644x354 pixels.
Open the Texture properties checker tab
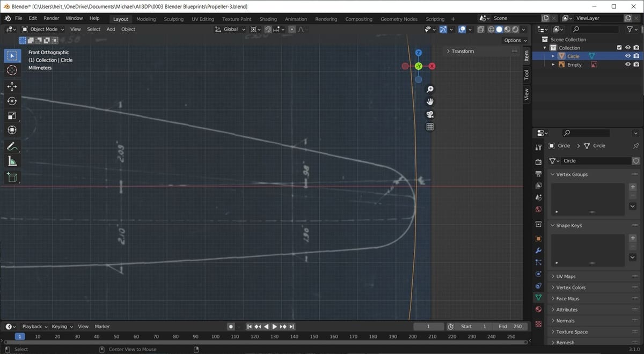[x=539, y=324]
